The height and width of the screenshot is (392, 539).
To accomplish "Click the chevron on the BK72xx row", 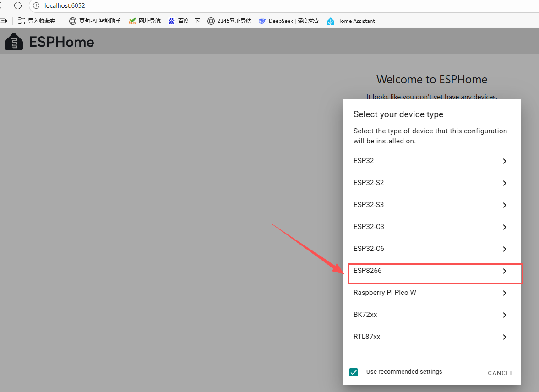I will coord(505,315).
